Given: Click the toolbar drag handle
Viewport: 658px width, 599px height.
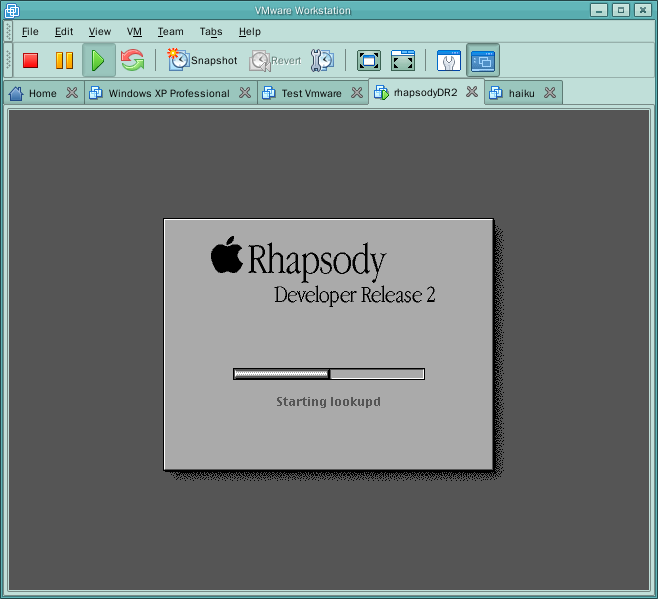Looking at the screenshot, I should click(x=8, y=60).
